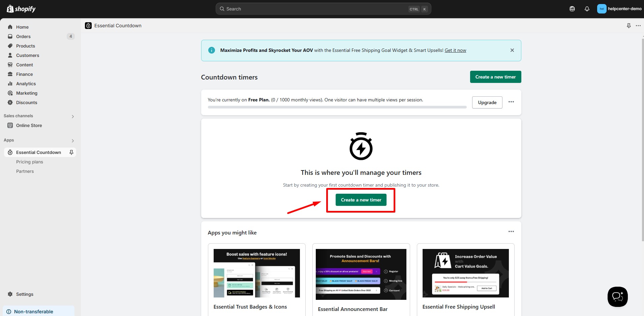Click the Customers person icon
The image size is (644, 316).
click(x=10, y=55)
